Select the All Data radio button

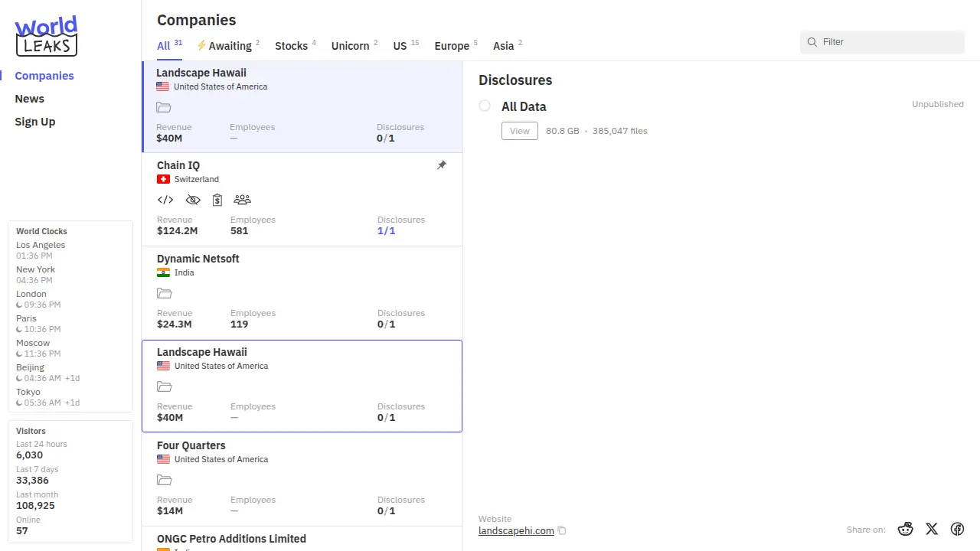pyautogui.click(x=485, y=106)
